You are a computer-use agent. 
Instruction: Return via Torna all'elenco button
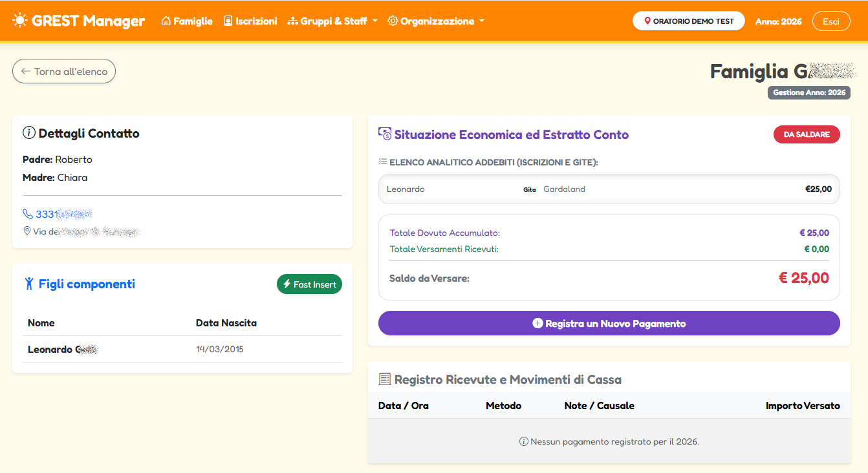point(64,71)
